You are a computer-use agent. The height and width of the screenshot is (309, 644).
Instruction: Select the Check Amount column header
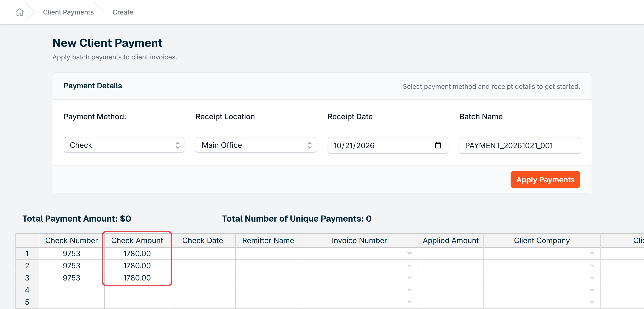tap(137, 240)
